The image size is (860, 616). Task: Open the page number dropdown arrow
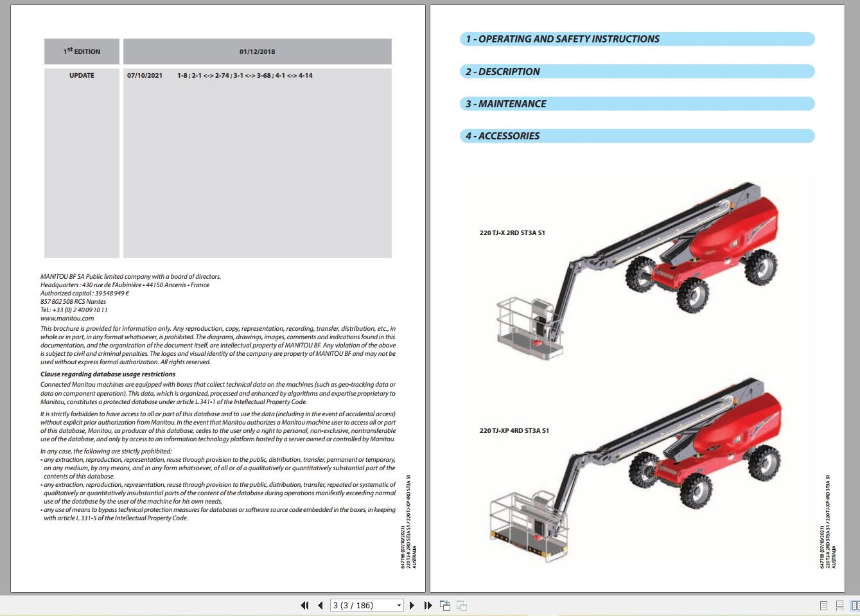[399, 605]
